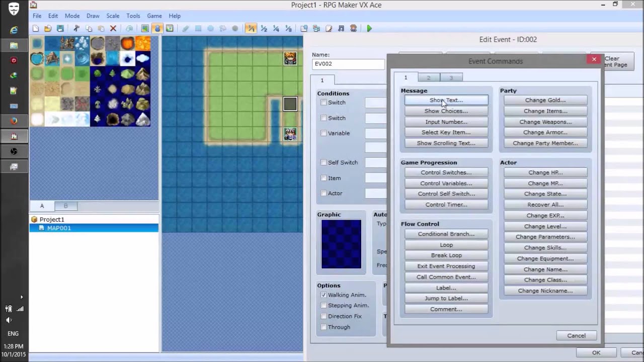Select MAP001 in the project tree
This screenshot has width=644, height=362.
pyautogui.click(x=59, y=228)
